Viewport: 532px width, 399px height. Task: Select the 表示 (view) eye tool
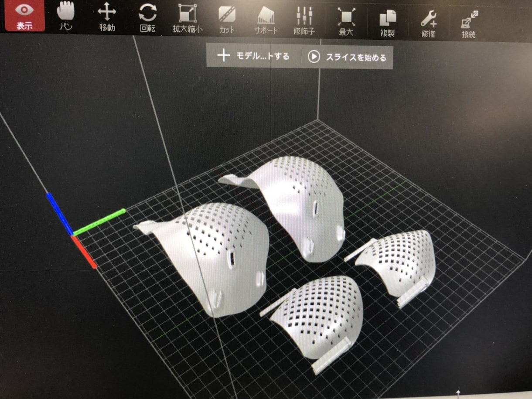pyautogui.click(x=25, y=16)
